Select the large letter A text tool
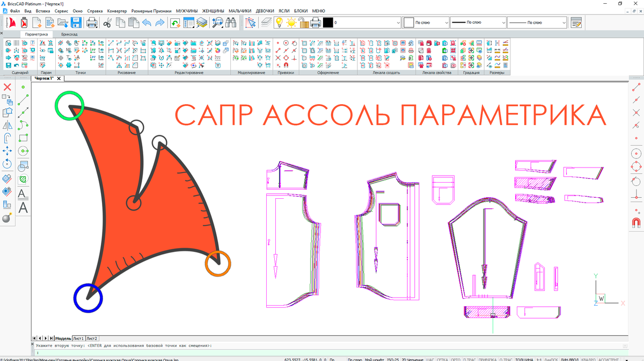Screen dimensions: 644x361 pyautogui.click(x=23, y=207)
